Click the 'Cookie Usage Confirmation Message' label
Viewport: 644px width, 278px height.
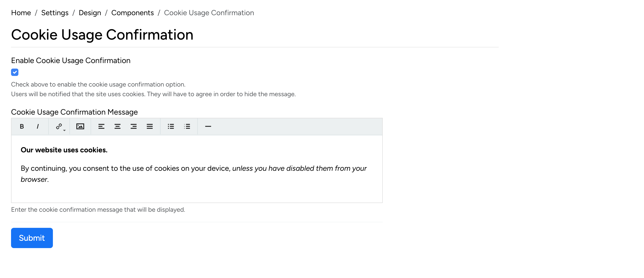point(74,112)
